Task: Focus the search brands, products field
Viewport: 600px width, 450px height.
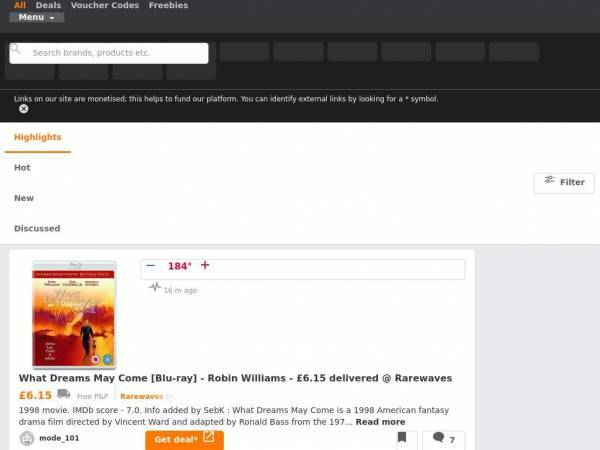Action: [x=109, y=53]
